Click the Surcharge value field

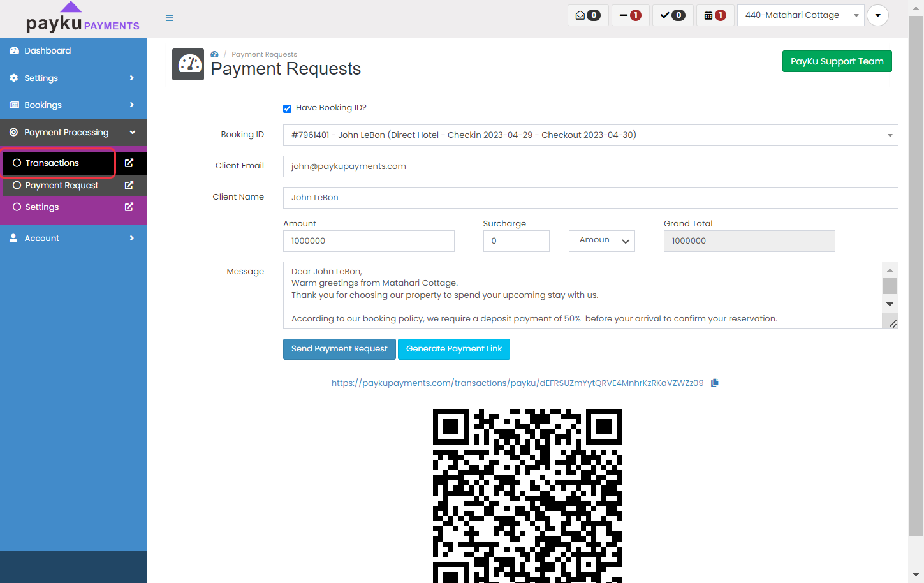517,241
